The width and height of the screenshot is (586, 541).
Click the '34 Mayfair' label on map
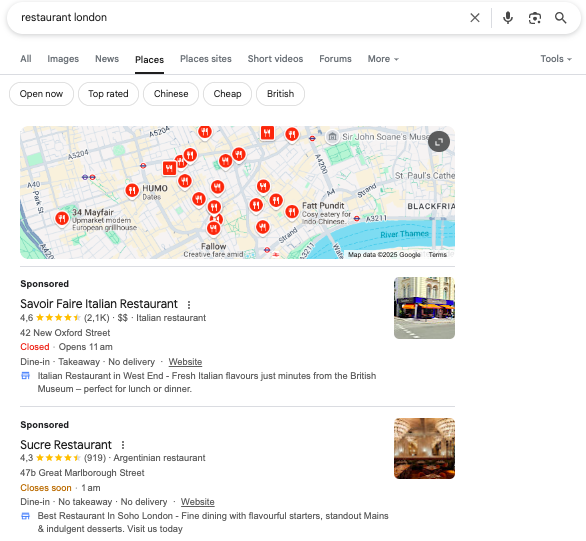pyautogui.click(x=93, y=212)
